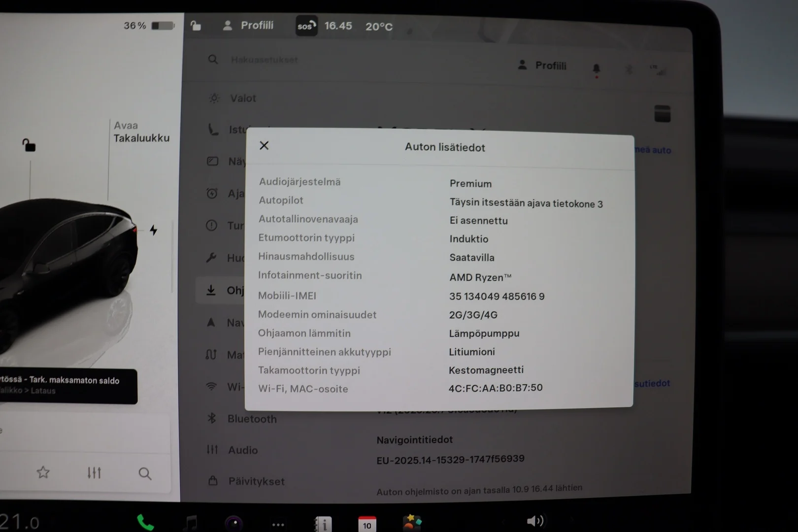Open notifications bell icon
This screenshot has height=532, width=798.
click(x=596, y=69)
